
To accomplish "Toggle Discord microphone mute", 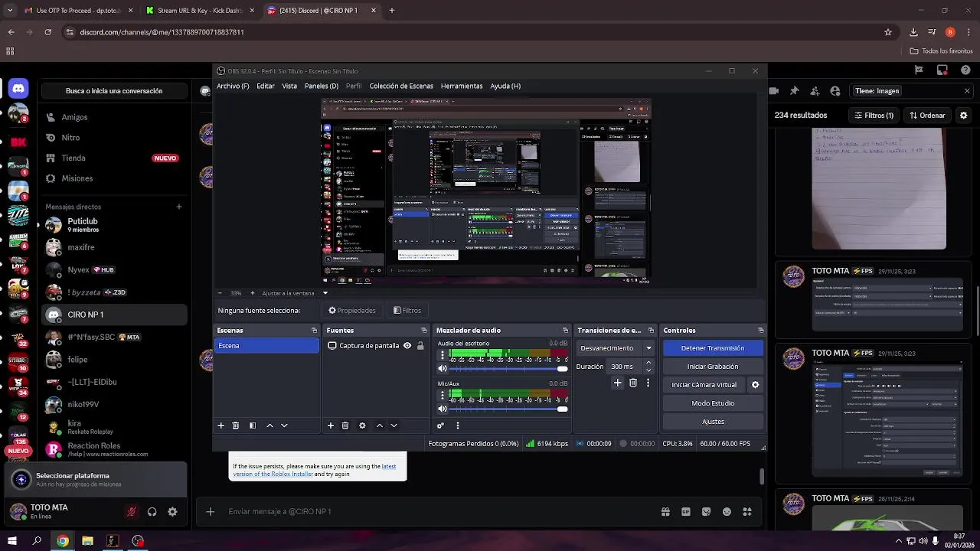I will 132,512.
